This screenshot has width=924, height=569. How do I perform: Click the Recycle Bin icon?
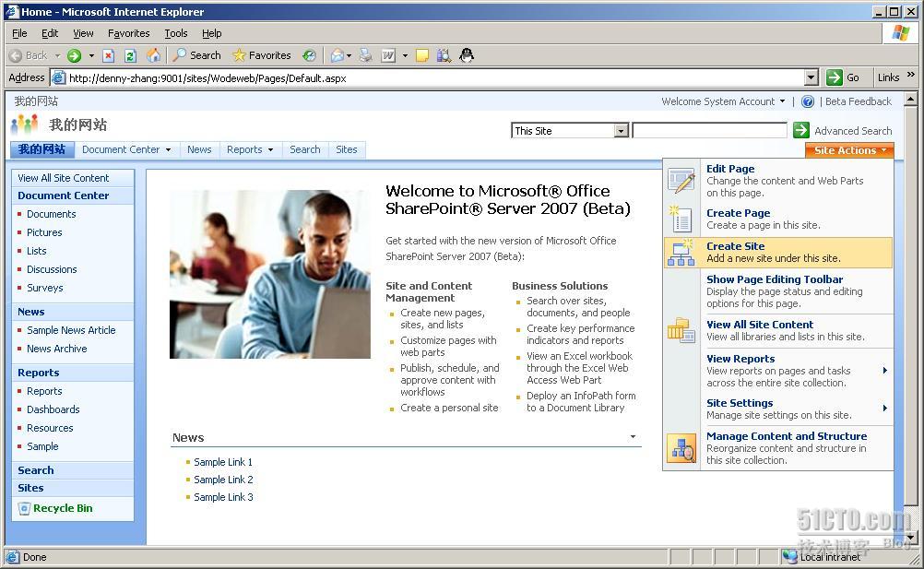[24, 508]
